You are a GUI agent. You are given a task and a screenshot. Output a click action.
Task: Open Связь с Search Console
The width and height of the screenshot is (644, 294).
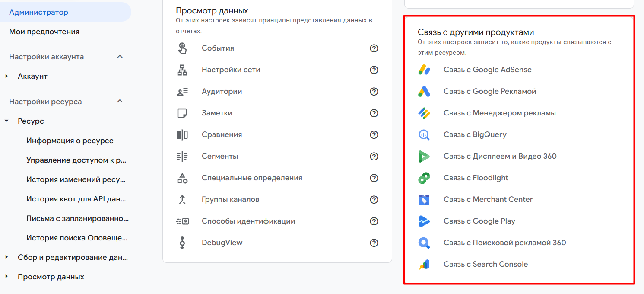486,264
